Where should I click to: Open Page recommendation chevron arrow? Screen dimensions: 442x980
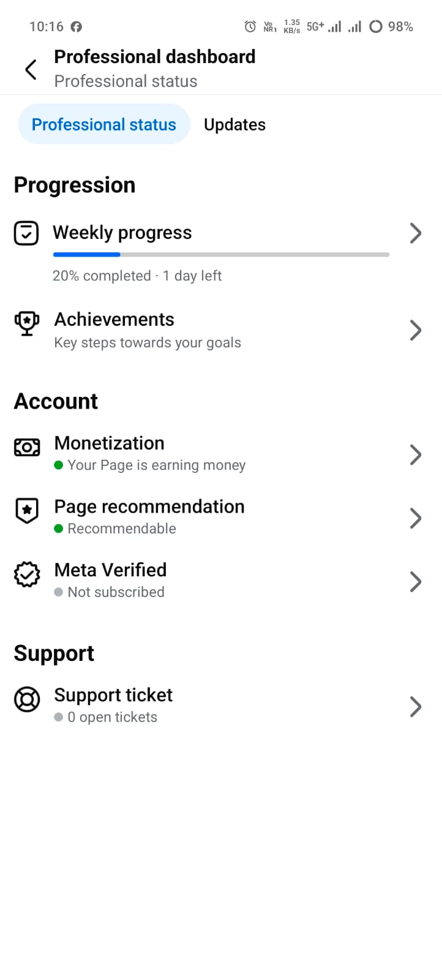tap(416, 518)
